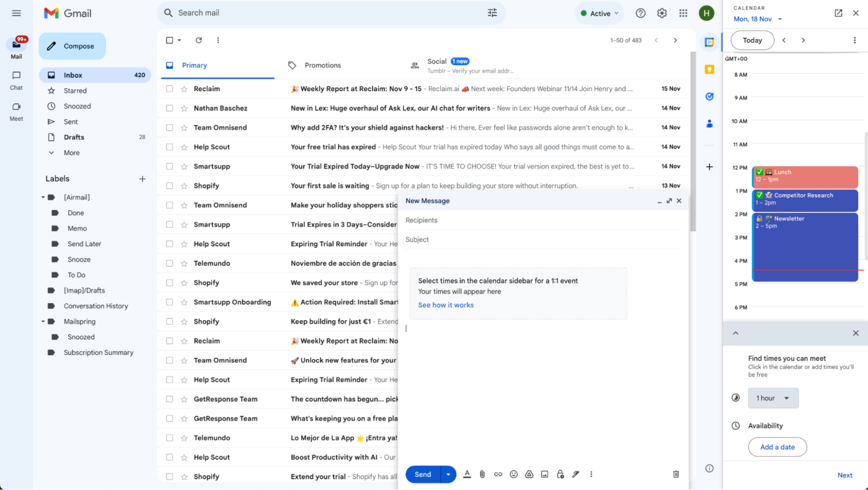Image resolution: width=868 pixels, height=490 pixels.
Task: Create a new label with plus icon
Action: pos(142,179)
